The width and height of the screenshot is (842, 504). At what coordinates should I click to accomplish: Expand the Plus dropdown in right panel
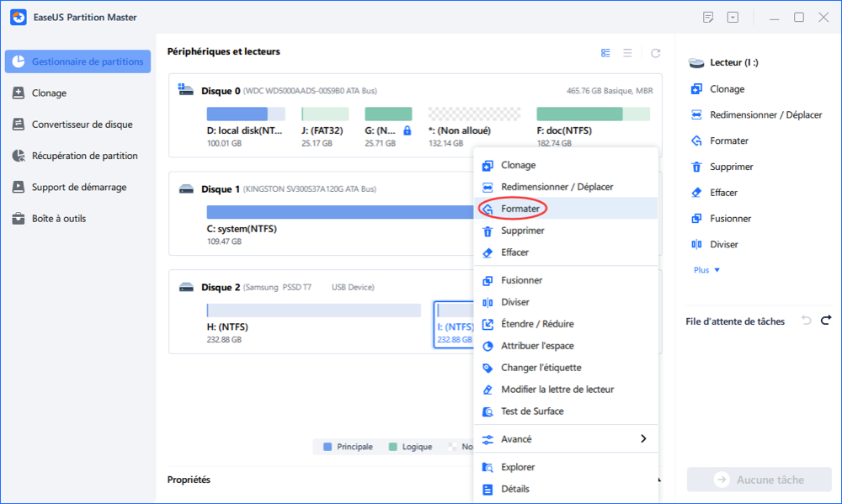[706, 270]
